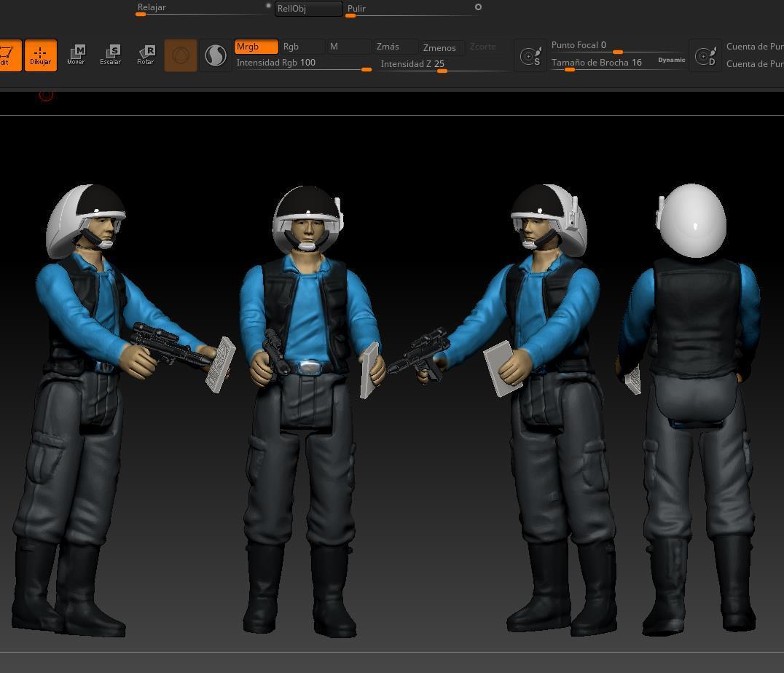Enable the M material mode
The width and height of the screenshot is (784, 673).
click(x=348, y=47)
